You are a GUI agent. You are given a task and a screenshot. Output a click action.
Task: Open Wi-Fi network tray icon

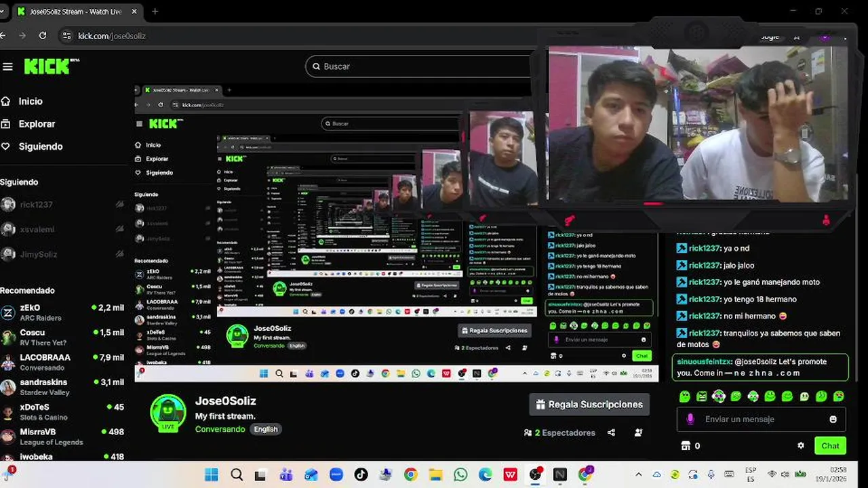[772, 474]
